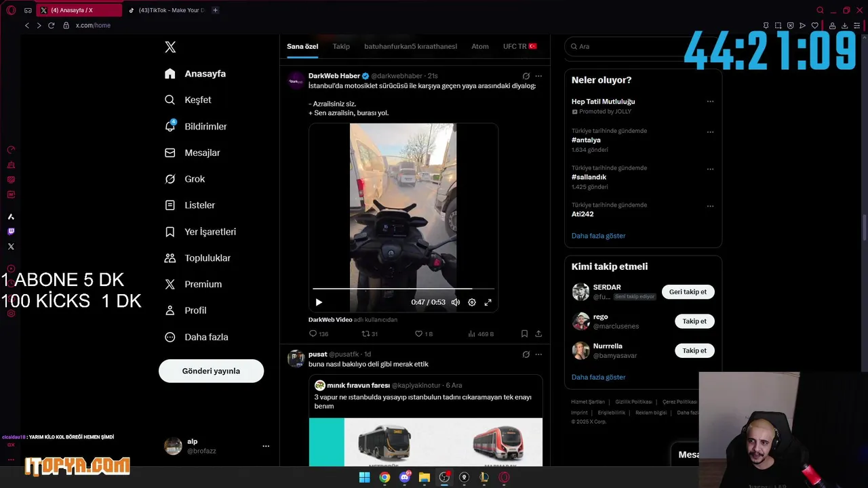Share the DarkWeb Haber post
This screenshot has height=488, width=868.
(x=538, y=333)
